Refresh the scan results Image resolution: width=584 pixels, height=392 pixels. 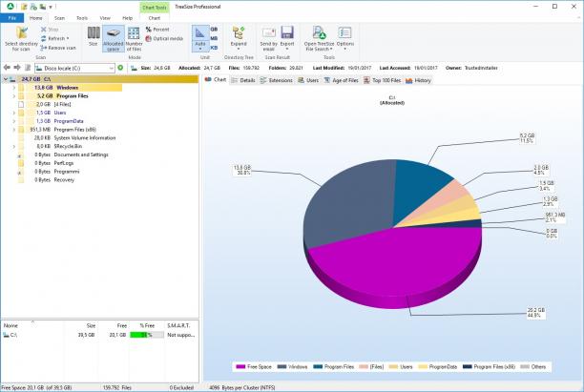click(x=54, y=38)
